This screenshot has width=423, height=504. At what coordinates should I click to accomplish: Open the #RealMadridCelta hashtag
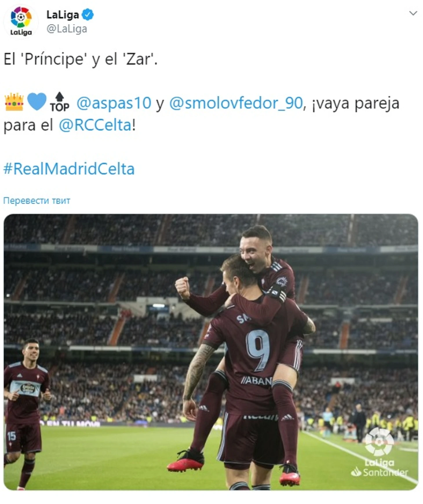pyautogui.click(x=69, y=169)
